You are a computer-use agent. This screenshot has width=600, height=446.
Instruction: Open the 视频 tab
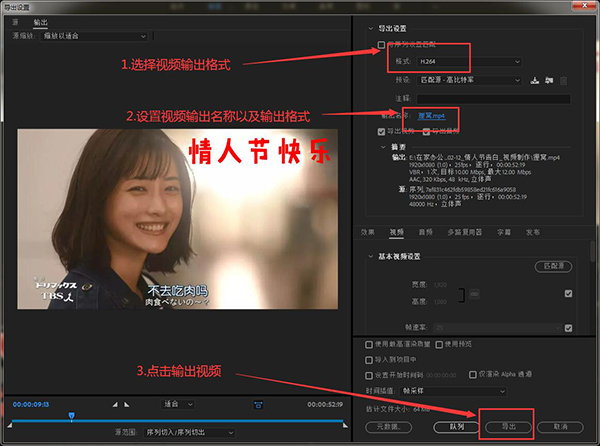point(396,232)
